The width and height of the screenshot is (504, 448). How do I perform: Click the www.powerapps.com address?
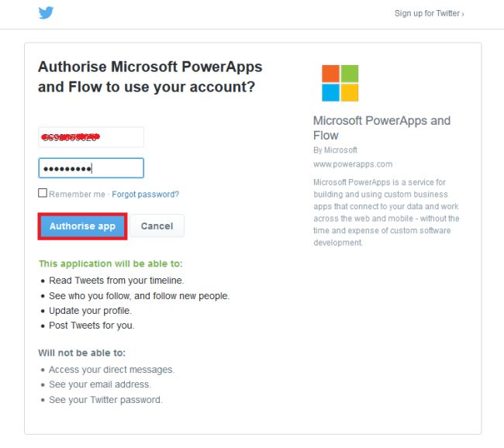(x=353, y=164)
